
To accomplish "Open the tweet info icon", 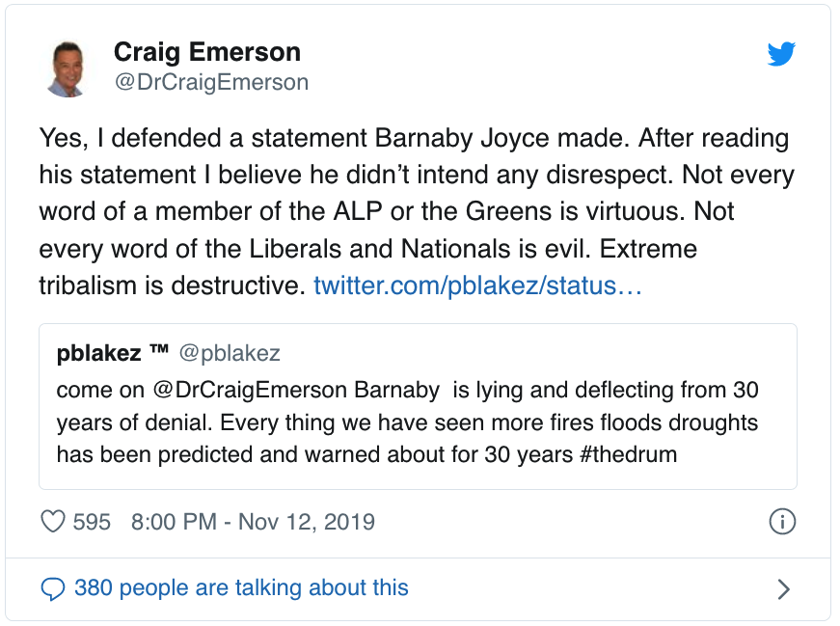I will (781, 523).
